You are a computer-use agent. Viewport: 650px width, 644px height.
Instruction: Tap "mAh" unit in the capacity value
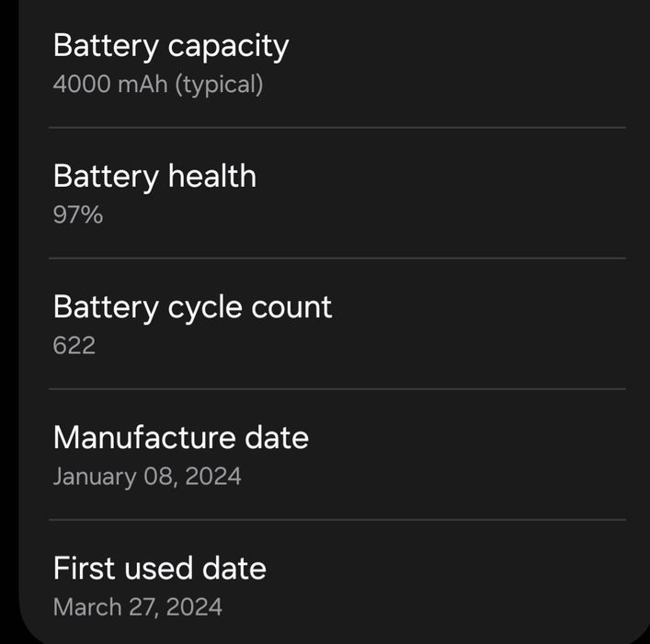pyautogui.click(x=142, y=85)
